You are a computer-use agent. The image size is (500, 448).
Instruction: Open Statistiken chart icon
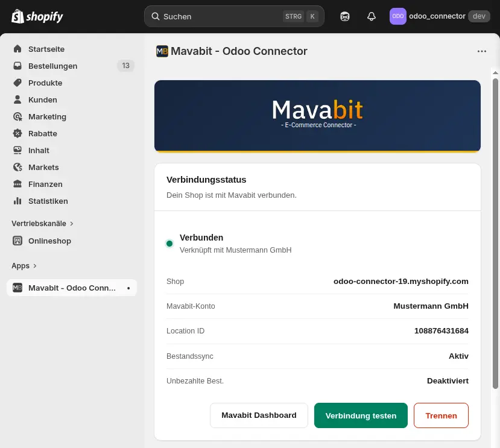[17, 201]
